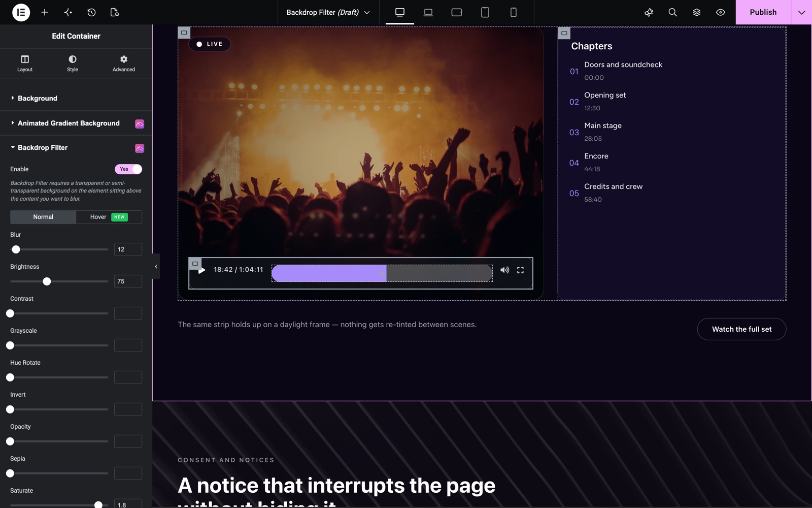Open the Finder search icon
Image resolution: width=812 pixels, height=508 pixels.
tap(672, 12)
